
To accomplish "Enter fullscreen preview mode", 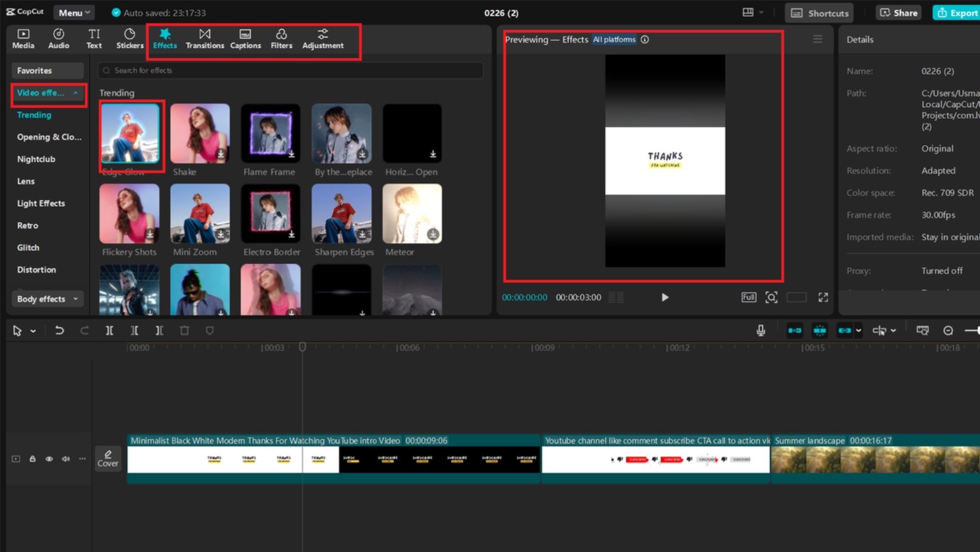I will click(x=823, y=298).
